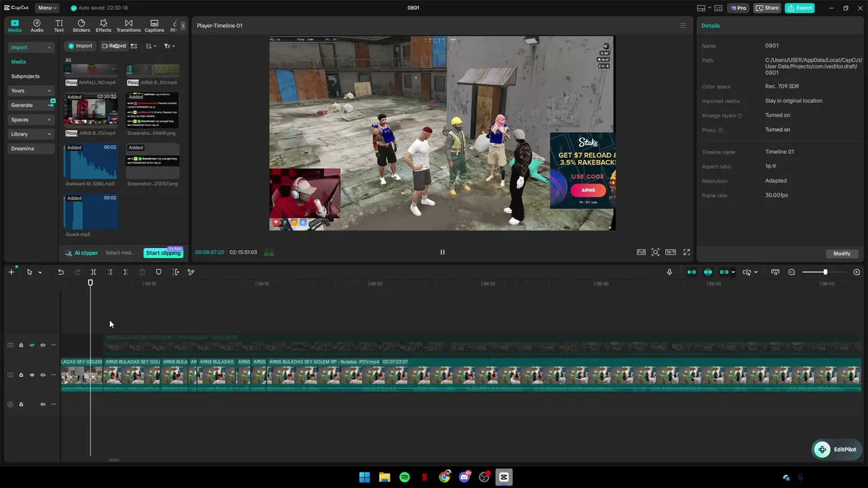This screenshot has height=488, width=868.
Task: Click the microphone voiceover record icon
Action: (669, 272)
